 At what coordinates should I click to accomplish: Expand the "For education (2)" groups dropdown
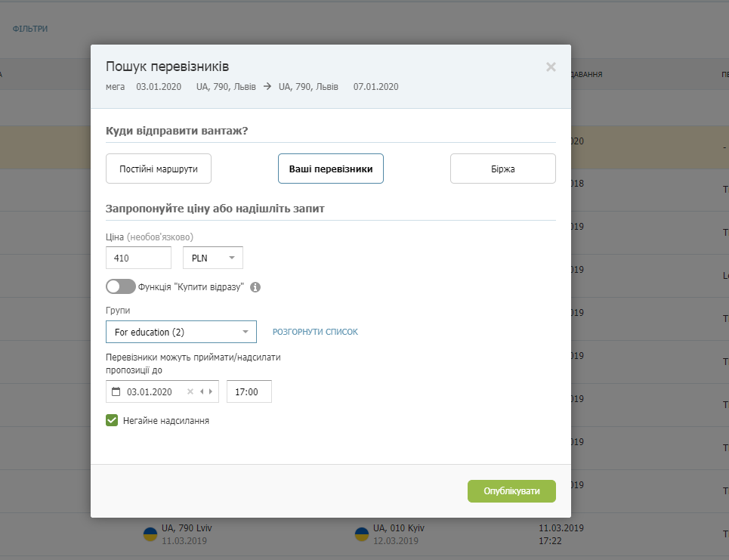181,332
